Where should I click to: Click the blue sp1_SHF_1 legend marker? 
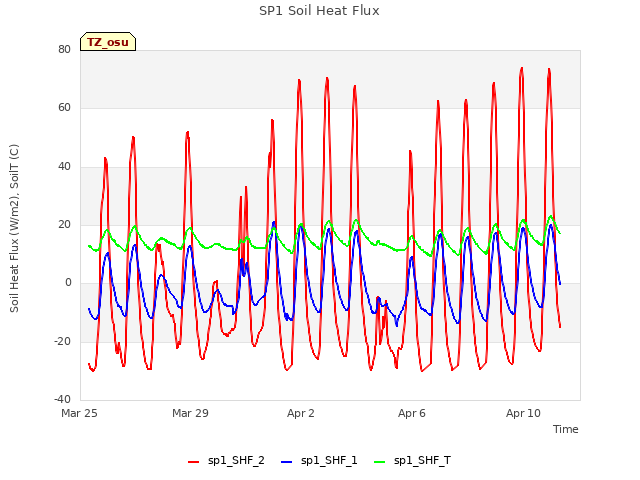[x=287, y=462]
